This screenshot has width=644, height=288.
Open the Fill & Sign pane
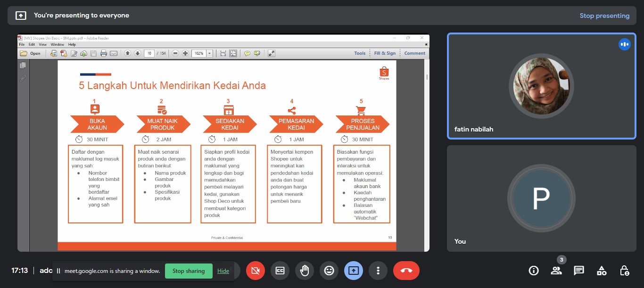[x=385, y=53]
